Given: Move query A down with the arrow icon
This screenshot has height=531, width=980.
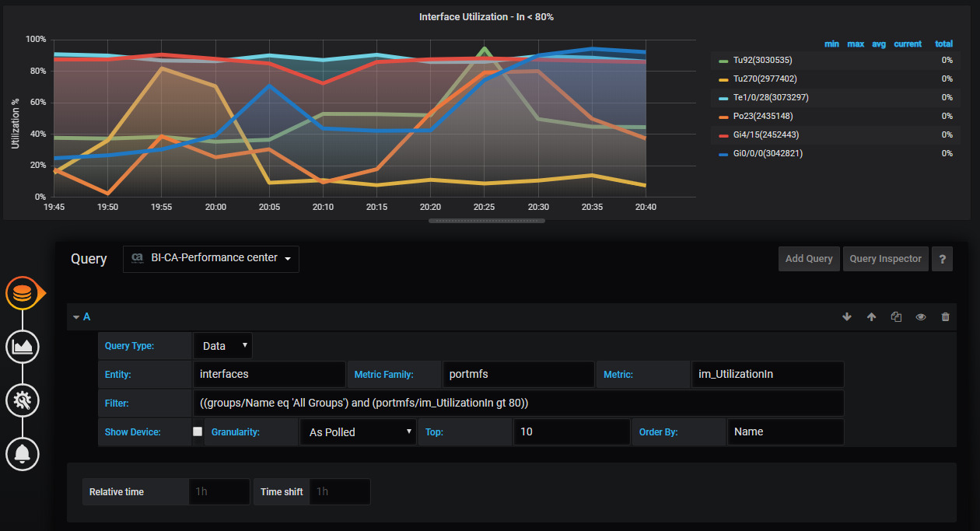Looking at the screenshot, I should 847,316.
